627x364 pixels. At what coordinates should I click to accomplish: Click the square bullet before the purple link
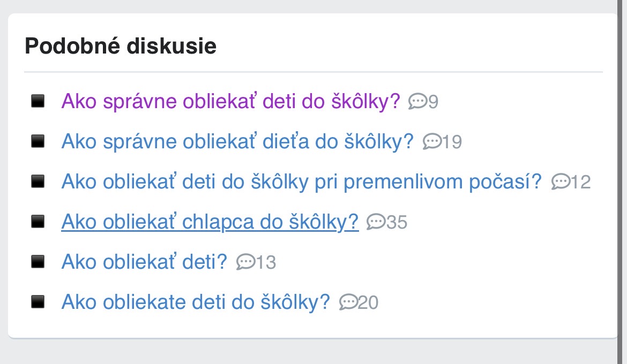[38, 101]
